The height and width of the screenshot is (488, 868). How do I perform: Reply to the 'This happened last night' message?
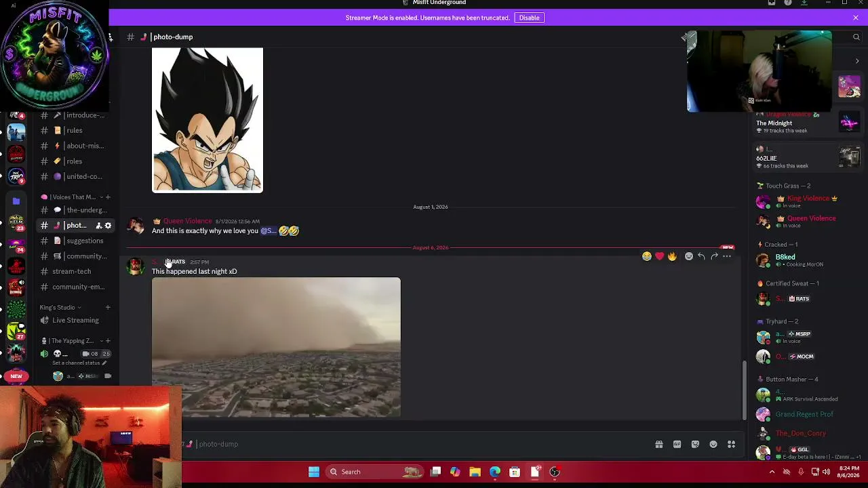pyautogui.click(x=701, y=256)
